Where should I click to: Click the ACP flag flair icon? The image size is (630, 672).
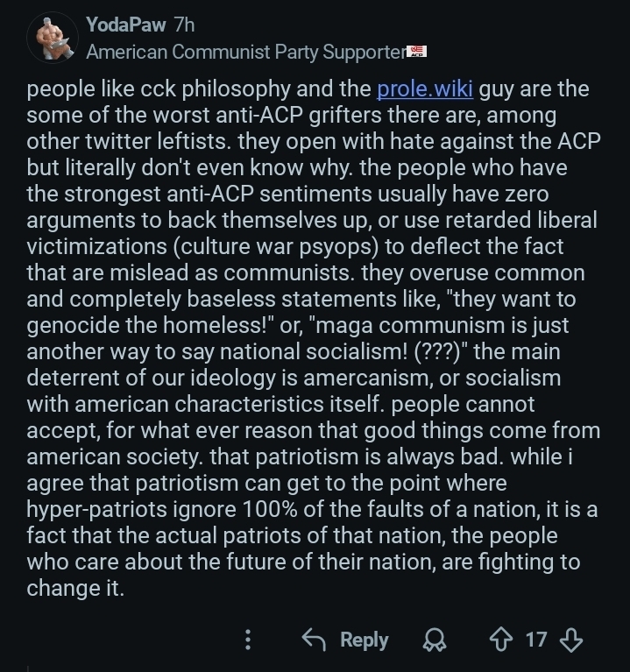tap(417, 51)
